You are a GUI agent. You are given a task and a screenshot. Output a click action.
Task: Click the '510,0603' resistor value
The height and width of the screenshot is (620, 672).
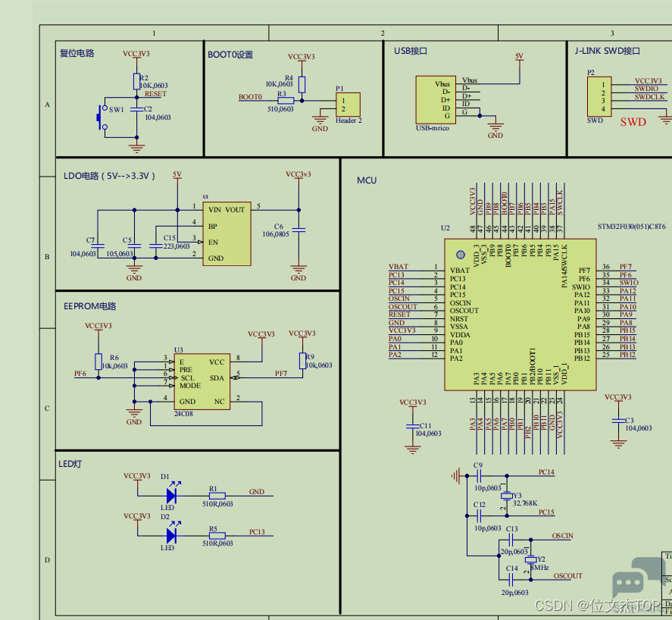point(281,109)
